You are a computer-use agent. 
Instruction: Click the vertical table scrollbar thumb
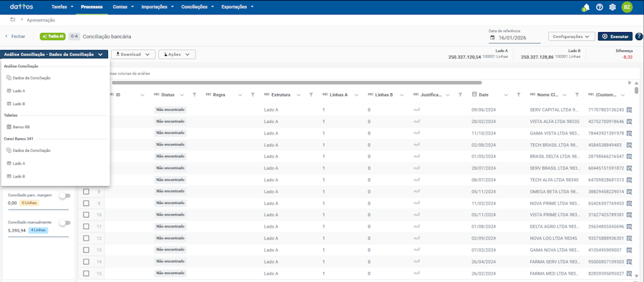[x=636, y=90]
